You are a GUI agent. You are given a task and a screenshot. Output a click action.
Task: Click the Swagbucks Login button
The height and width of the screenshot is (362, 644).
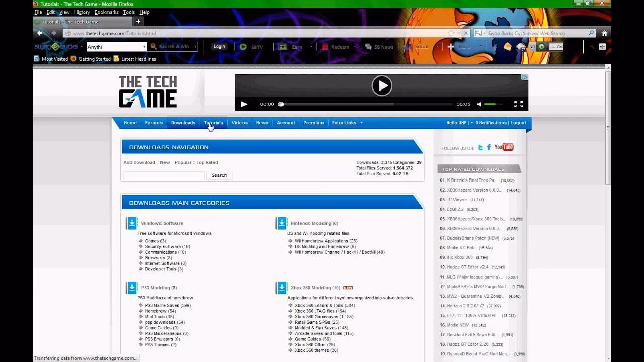tap(219, 47)
